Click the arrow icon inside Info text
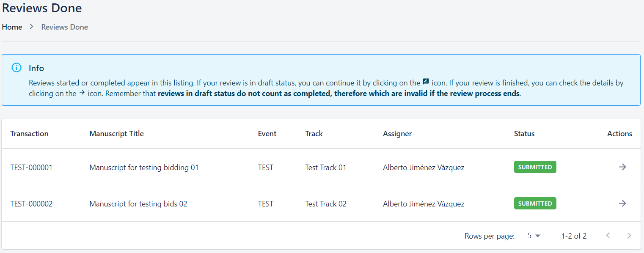 [82, 93]
